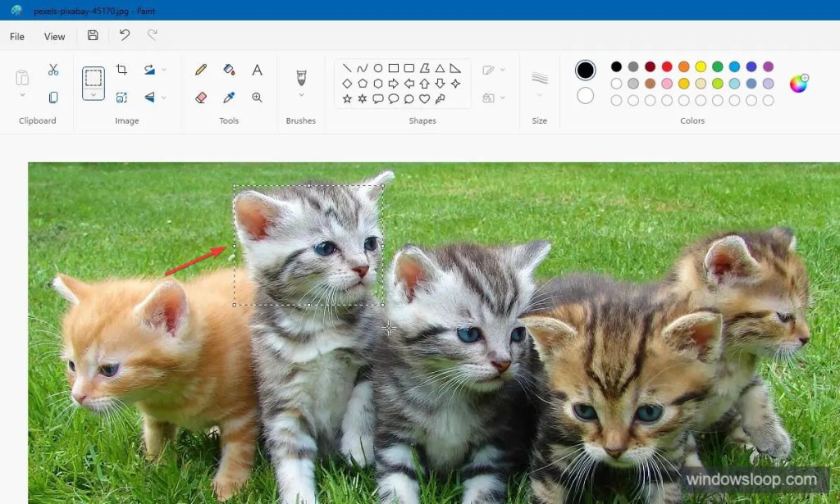Expand the Brushes dropdown chevron

pos(301,95)
